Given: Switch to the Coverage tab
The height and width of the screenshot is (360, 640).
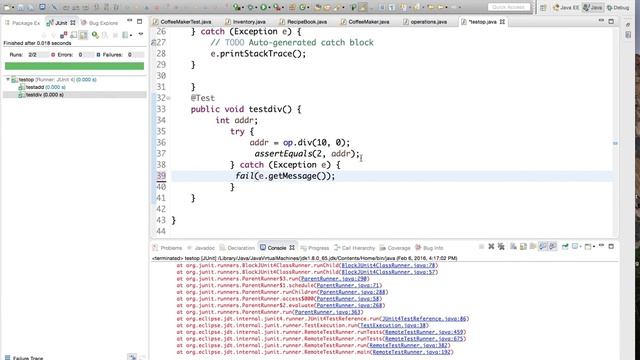Looking at the screenshot, I should (395, 248).
